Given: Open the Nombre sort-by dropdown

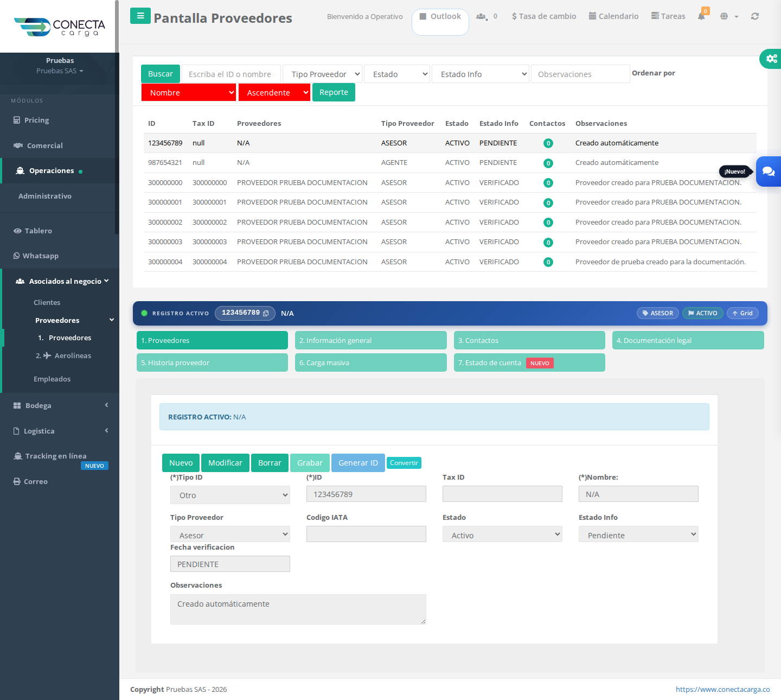Looking at the screenshot, I should click(189, 92).
